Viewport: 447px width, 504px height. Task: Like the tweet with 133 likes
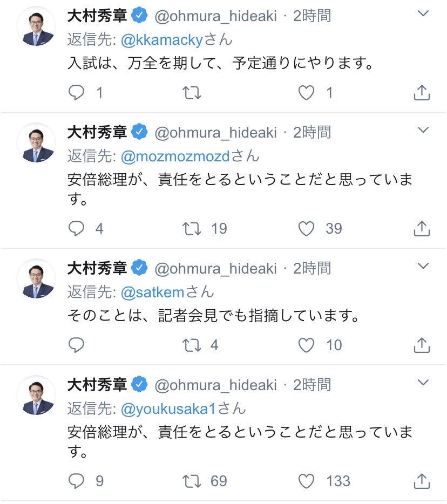[307, 481]
